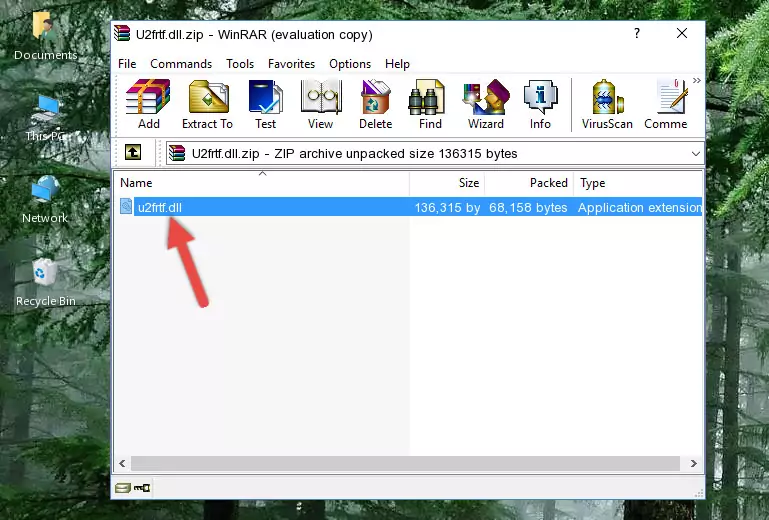Click the 68,158 bytes packed value
The image size is (769, 520).
pos(528,208)
